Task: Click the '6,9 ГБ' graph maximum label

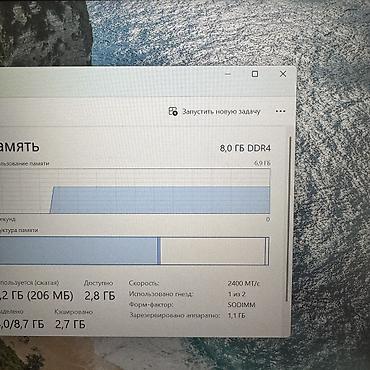Action: (x=263, y=163)
